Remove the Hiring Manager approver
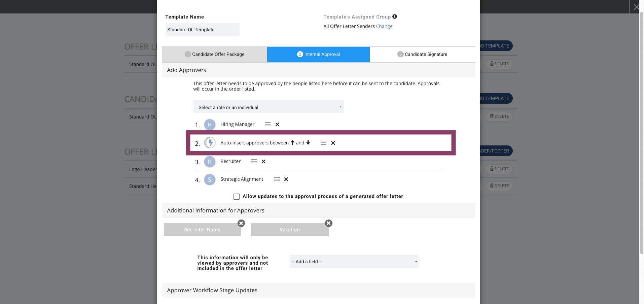 click(x=277, y=125)
